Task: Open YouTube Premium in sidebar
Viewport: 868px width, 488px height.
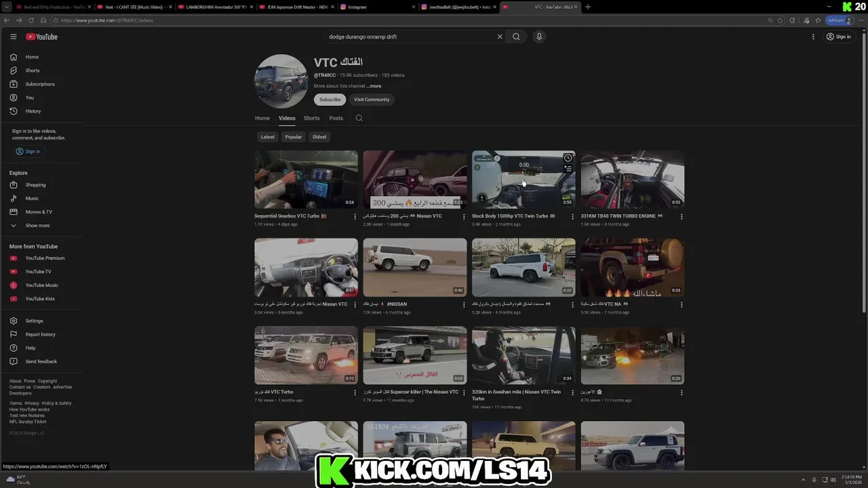Action: (45, 258)
